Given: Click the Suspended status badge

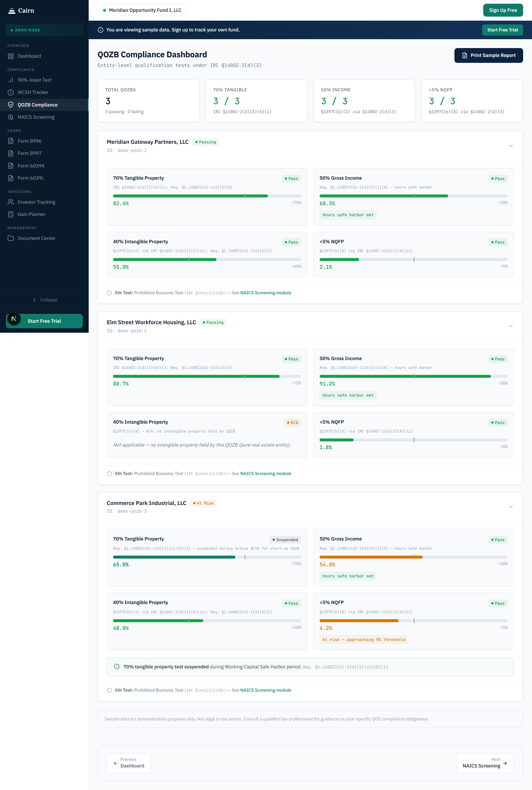Looking at the screenshot, I should tap(285, 540).
